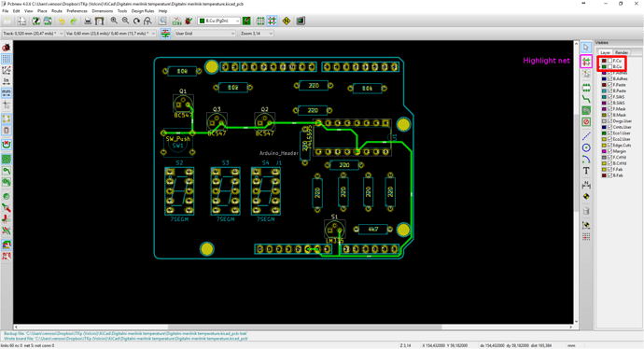The height and width of the screenshot is (349, 644).
Task: Expand the User Grid dropdown
Action: [x=205, y=34]
